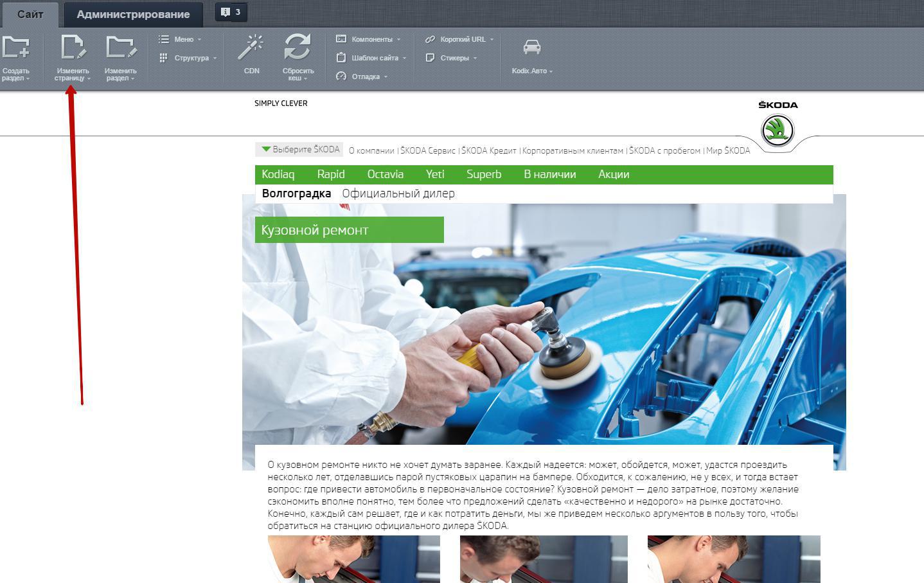
Task: Click the Стикеры note icon
Action: [430, 58]
